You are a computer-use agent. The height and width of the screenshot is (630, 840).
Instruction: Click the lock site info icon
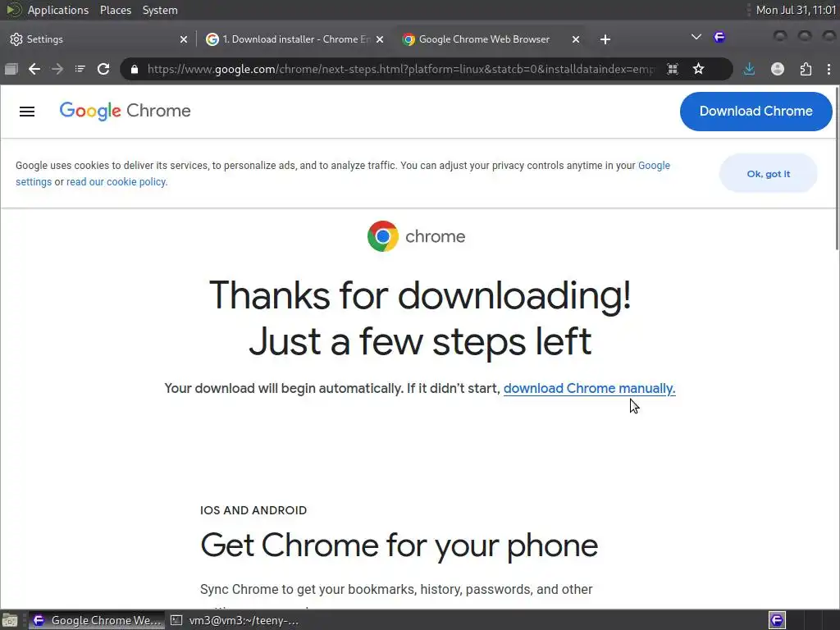(x=135, y=69)
